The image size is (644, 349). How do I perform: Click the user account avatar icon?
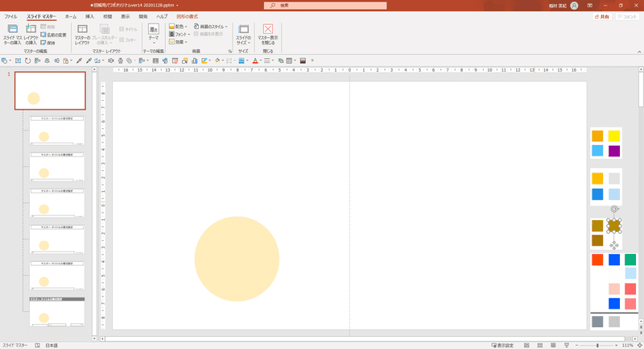[574, 6]
